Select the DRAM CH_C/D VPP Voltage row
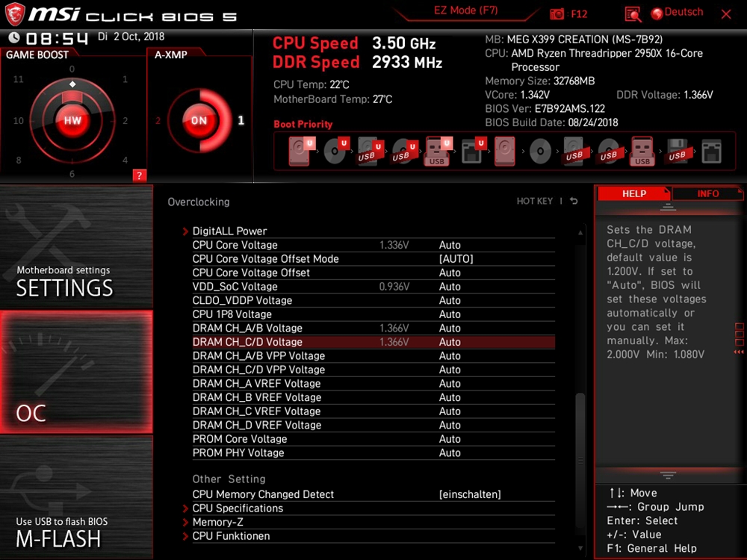 pos(373,370)
